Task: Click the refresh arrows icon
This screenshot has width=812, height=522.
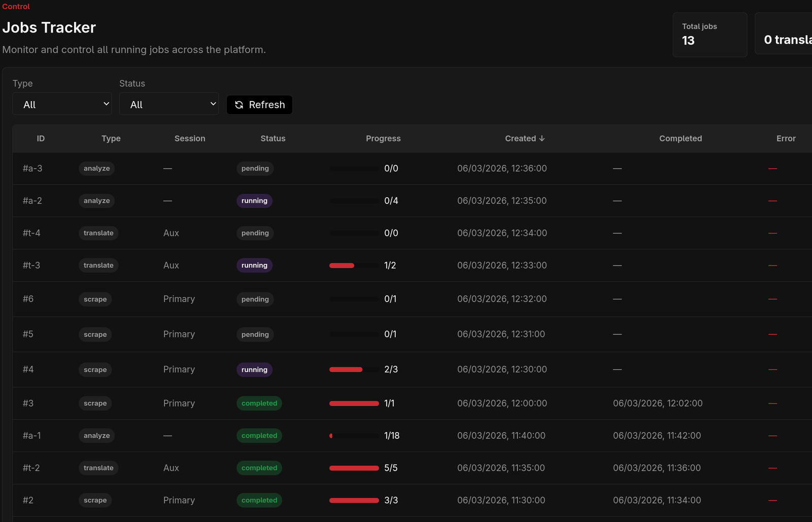Action: (239, 105)
